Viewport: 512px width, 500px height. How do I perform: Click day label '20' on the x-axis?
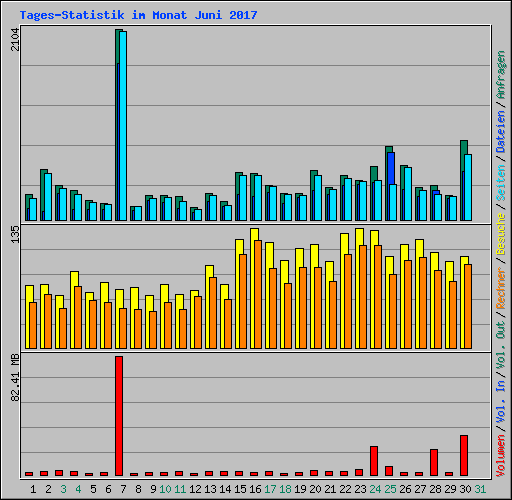315,489
